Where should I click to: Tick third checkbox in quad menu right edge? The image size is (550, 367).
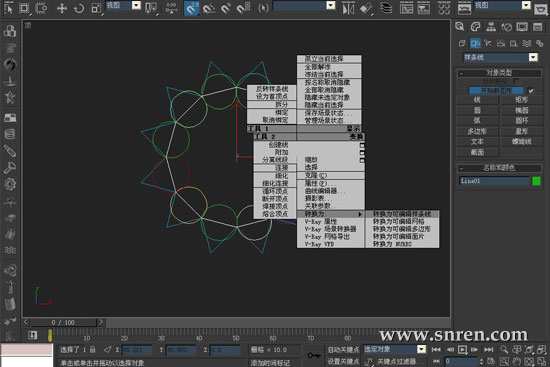pyautogui.click(x=362, y=160)
